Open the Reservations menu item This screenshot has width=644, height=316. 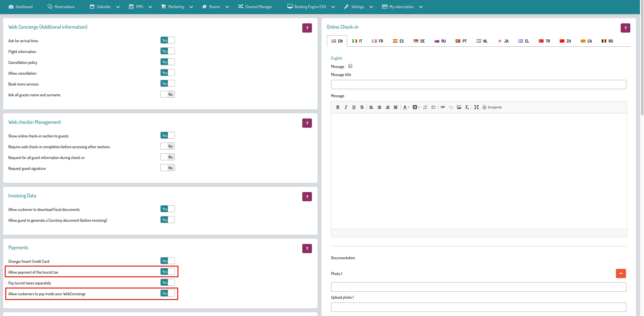[61, 7]
